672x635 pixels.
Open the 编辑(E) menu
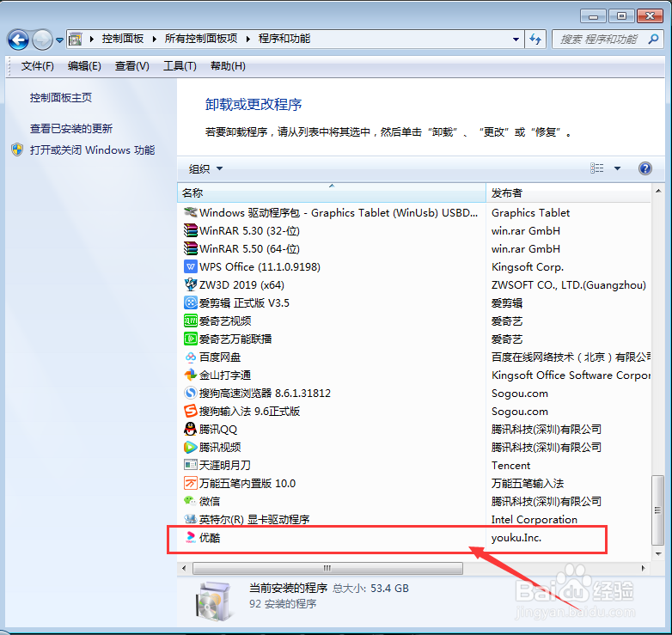pyautogui.click(x=84, y=66)
